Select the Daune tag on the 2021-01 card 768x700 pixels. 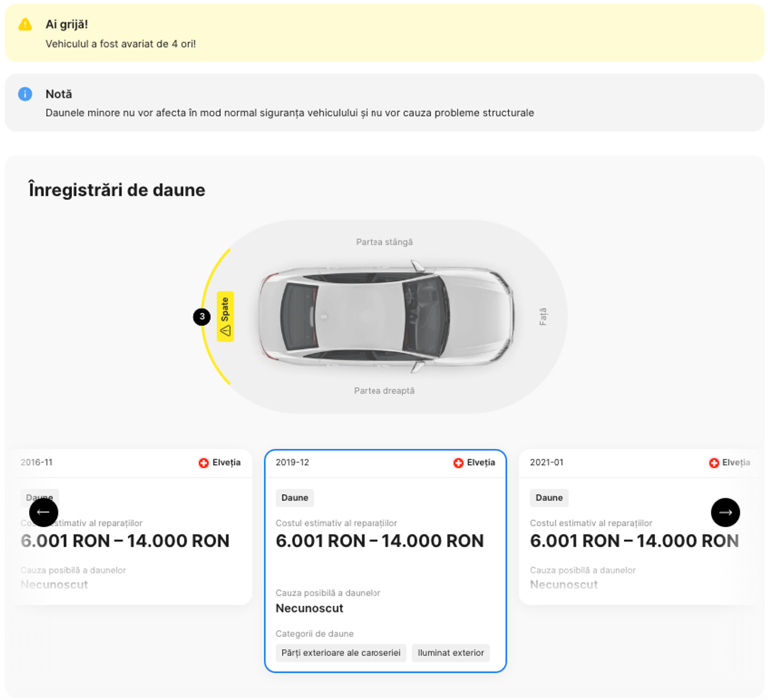click(x=549, y=498)
